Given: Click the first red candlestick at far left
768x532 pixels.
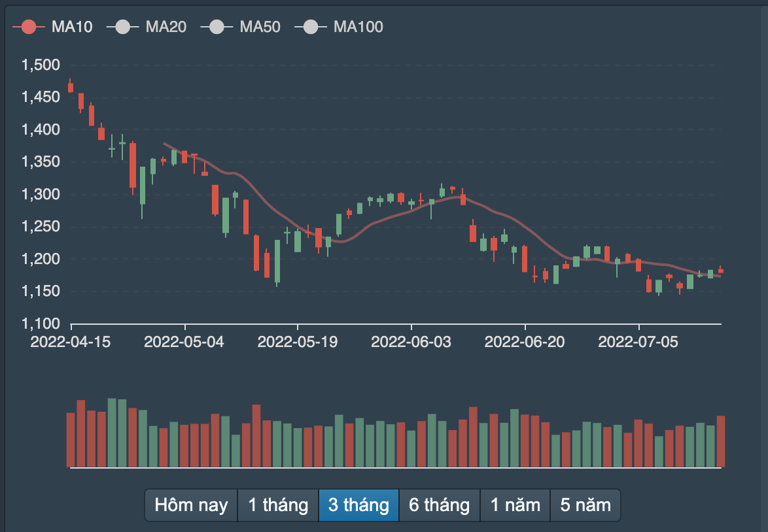Looking at the screenshot, I should [71, 88].
